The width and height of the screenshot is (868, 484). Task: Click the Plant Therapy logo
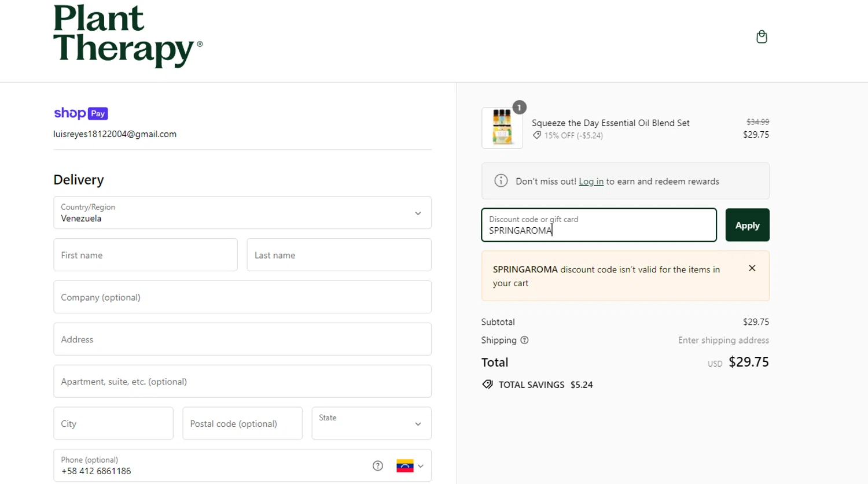(127, 36)
